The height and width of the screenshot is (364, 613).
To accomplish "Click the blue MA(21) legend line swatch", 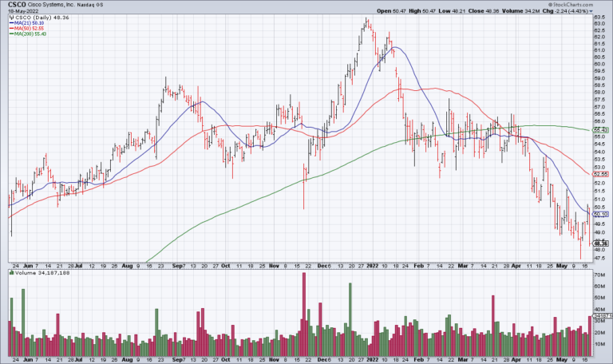I will pyautogui.click(x=12, y=23).
